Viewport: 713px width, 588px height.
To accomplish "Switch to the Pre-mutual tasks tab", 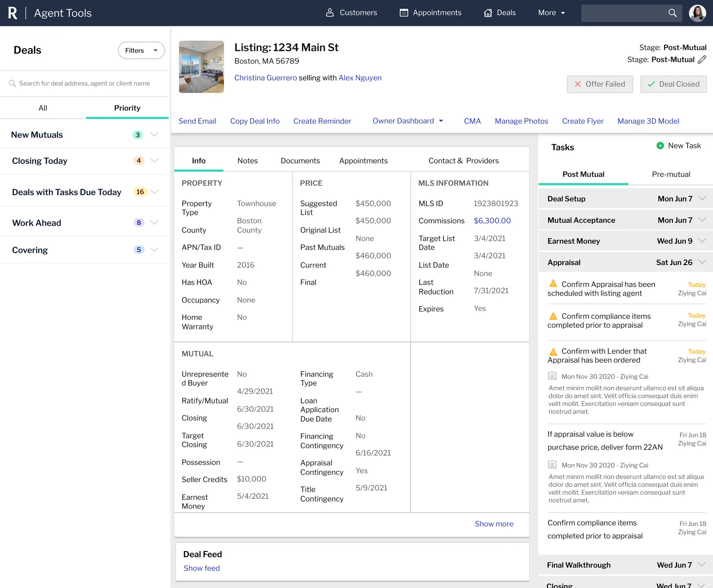I will 671,174.
